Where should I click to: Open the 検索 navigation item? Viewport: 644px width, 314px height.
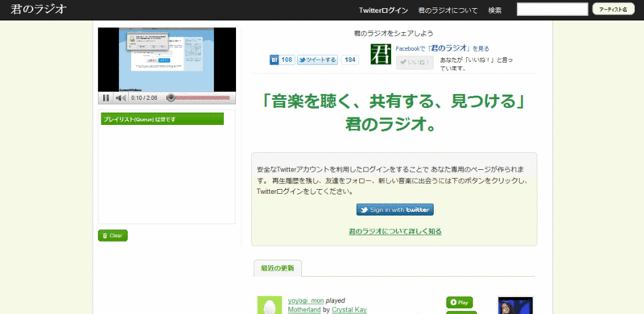click(494, 10)
